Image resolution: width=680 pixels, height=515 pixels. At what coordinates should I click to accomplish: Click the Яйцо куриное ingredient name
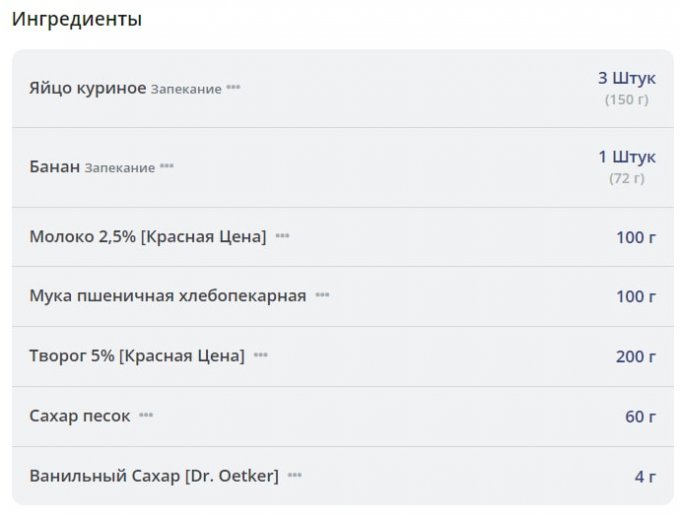point(88,88)
